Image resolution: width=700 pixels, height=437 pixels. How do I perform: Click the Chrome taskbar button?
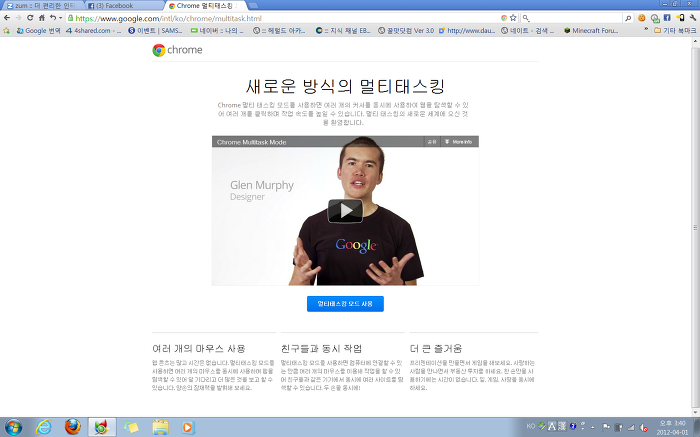(x=102, y=427)
